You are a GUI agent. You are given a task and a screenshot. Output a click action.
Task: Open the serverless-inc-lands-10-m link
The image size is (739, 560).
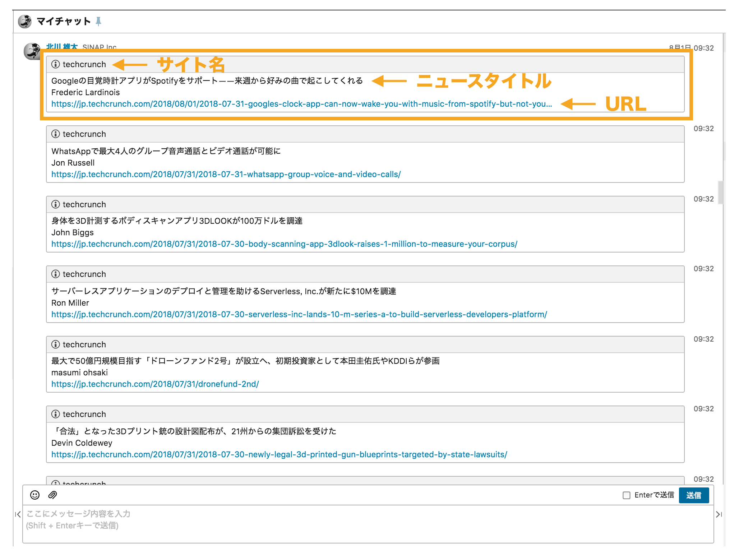pyautogui.click(x=299, y=315)
